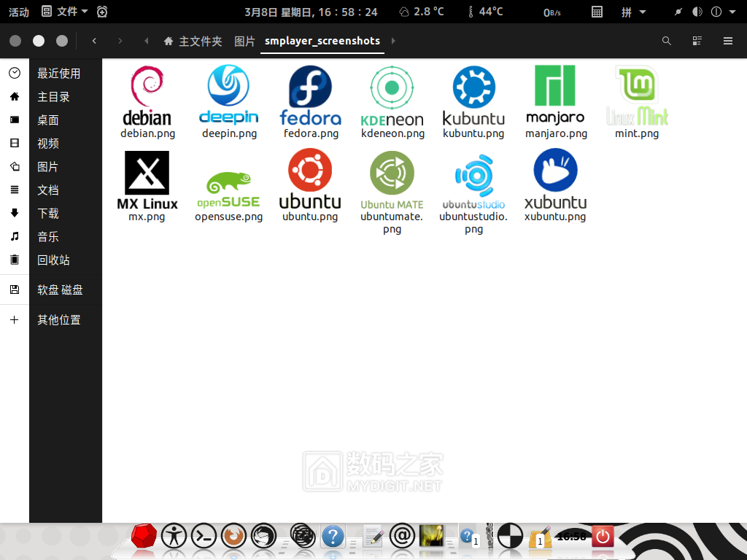This screenshot has width=747, height=560.
Task: Click the network speed indicator 0B/s
Action: click(552, 12)
